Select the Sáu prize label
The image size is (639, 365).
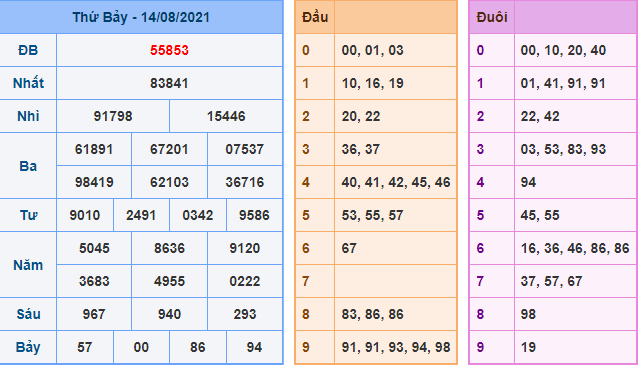tap(28, 314)
